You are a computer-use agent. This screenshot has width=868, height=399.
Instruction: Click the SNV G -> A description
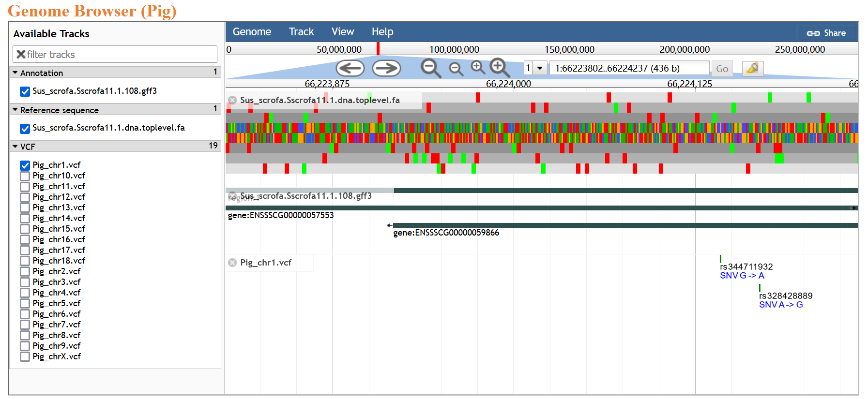pyautogui.click(x=742, y=276)
